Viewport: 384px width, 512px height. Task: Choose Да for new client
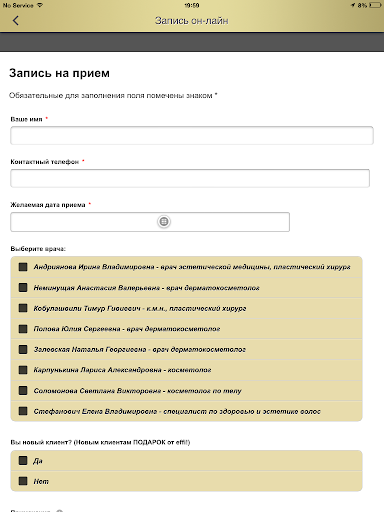23,461
